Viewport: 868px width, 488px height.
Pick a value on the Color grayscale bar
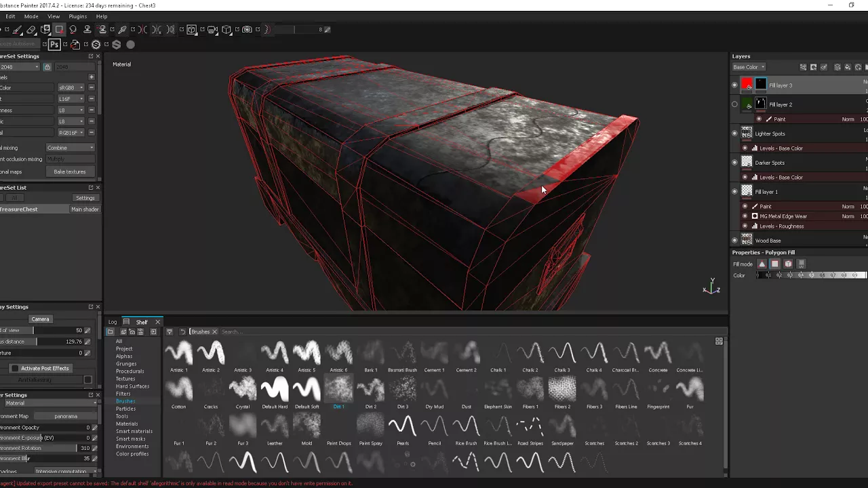[x=812, y=275]
